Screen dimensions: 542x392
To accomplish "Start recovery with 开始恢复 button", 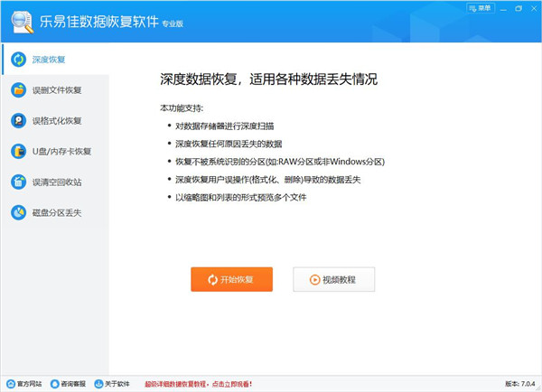I will [x=231, y=279].
